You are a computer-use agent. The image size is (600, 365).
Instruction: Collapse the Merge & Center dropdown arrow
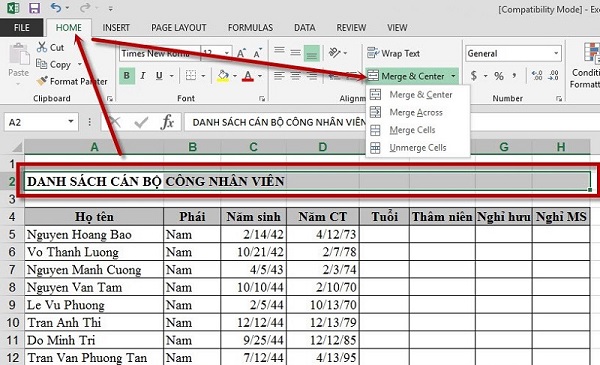453,76
